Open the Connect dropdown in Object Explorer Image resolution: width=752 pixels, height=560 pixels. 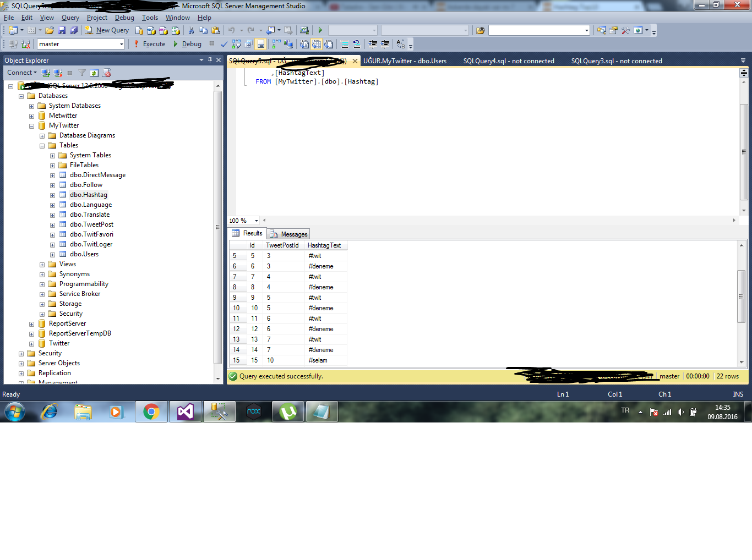click(x=22, y=73)
